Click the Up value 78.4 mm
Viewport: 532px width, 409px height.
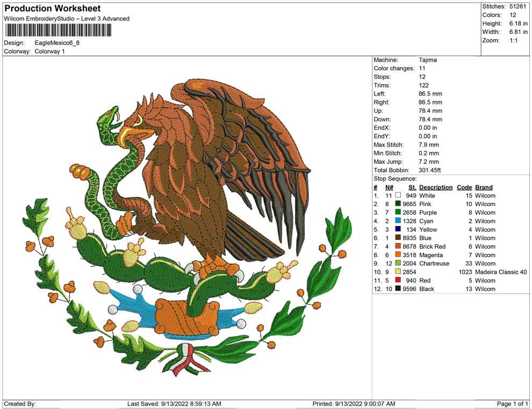click(x=430, y=111)
